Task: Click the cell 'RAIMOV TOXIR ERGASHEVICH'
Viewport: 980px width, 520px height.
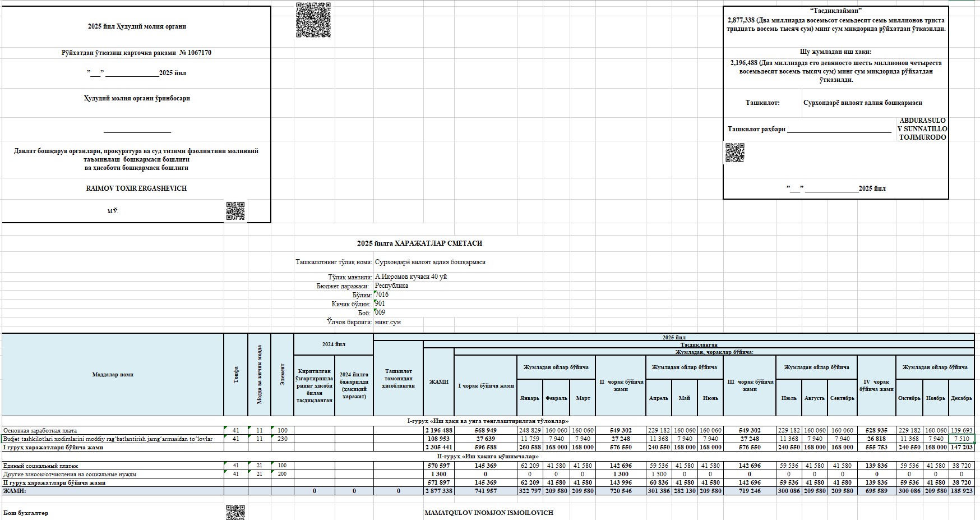Action: [x=136, y=188]
